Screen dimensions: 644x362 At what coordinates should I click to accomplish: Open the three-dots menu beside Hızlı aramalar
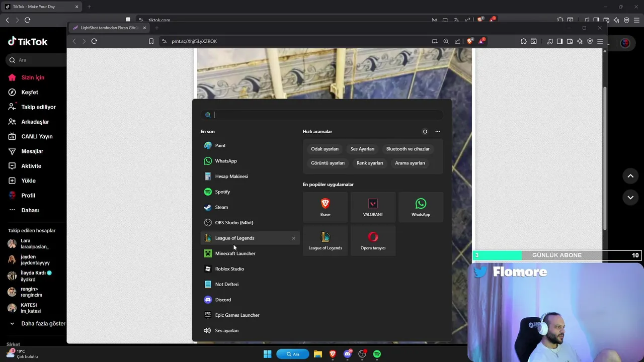pyautogui.click(x=438, y=132)
